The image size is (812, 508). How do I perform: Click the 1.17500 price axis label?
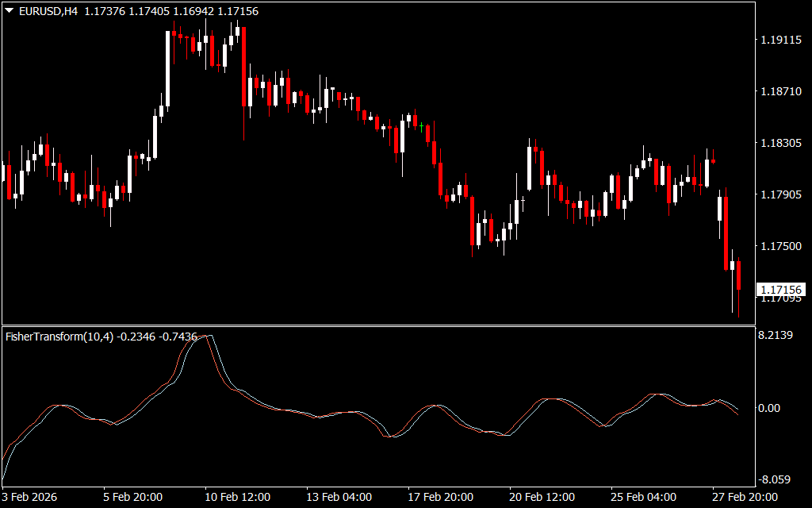tap(781, 247)
